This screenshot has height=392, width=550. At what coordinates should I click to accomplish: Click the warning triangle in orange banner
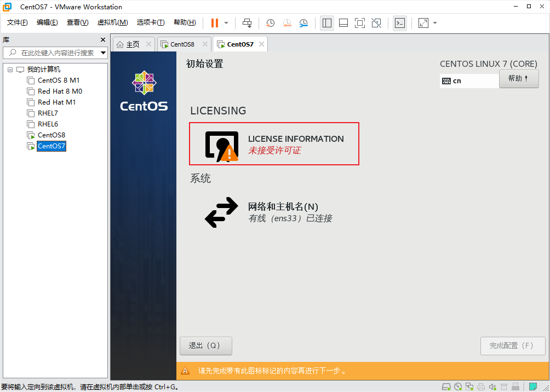185,371
